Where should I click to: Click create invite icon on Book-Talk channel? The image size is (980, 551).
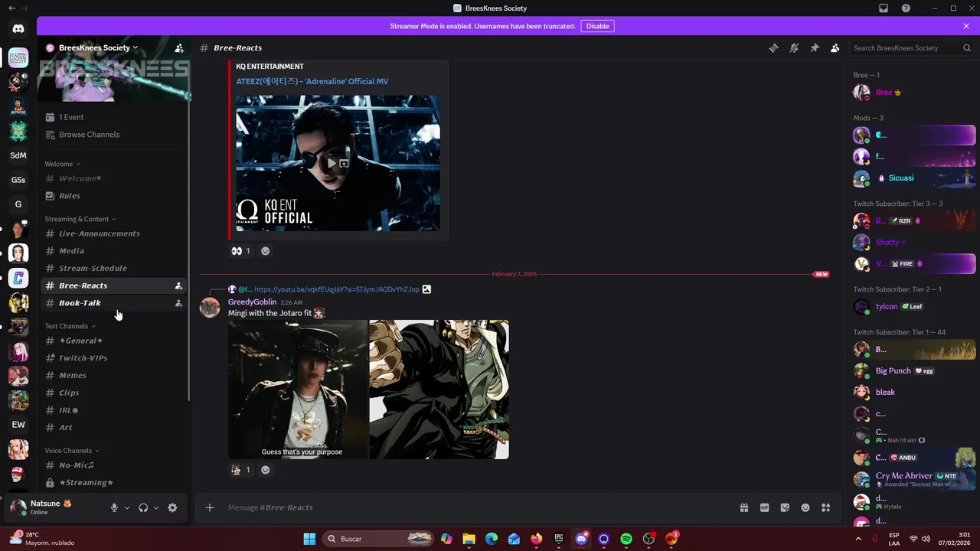[178, 303]
